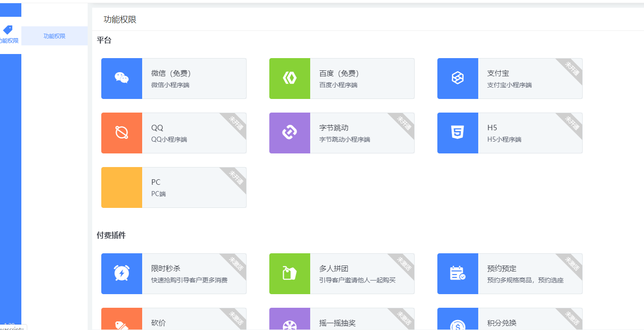Click the 预约预定 calendar icon
Image resolution: width=644 pixels, height=330 pixels.
pos(457,273)
